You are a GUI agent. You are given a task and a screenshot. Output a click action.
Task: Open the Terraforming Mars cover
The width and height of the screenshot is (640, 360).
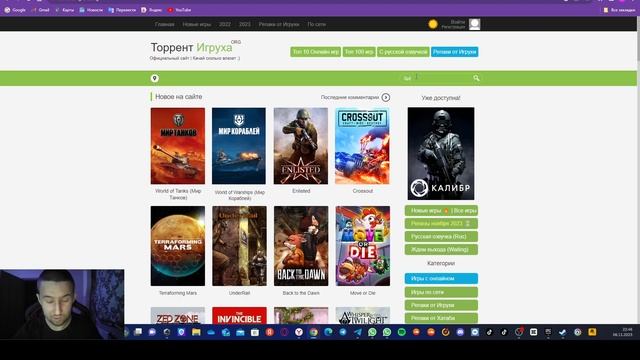click(x=178, y=246)
